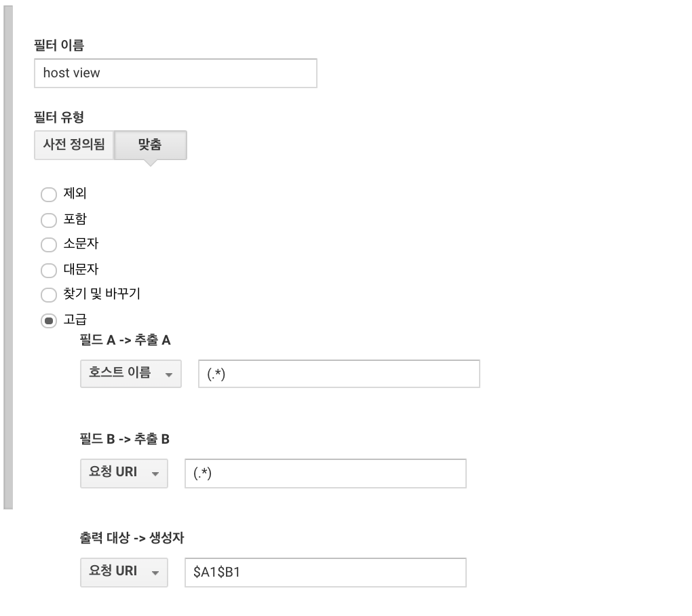Click the $A1$B1 생성자 input field

[325, 573]
